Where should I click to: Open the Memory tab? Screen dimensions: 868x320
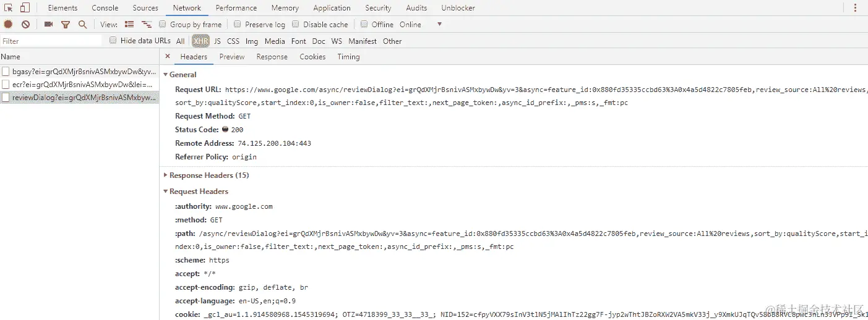(x=285, y=8)
